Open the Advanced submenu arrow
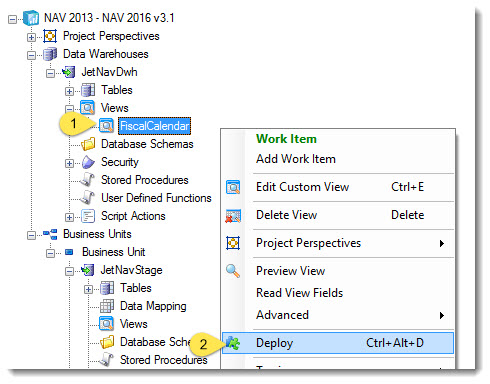490x384 pixels. [x=442, y=315]
